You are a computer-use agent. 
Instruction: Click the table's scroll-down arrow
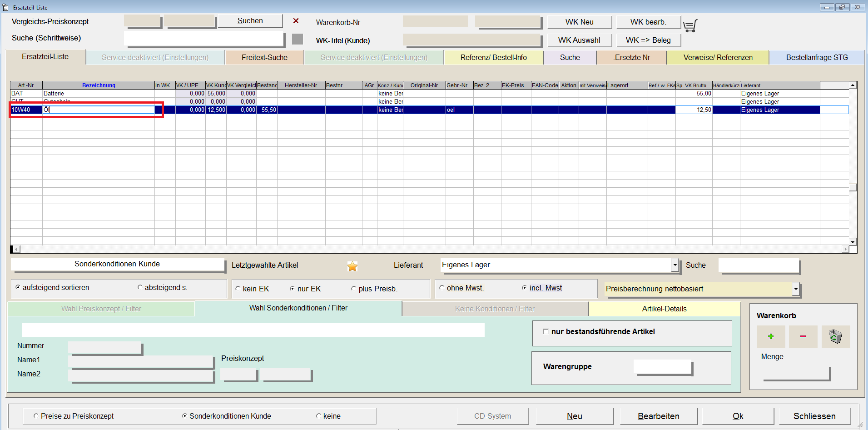853,242
